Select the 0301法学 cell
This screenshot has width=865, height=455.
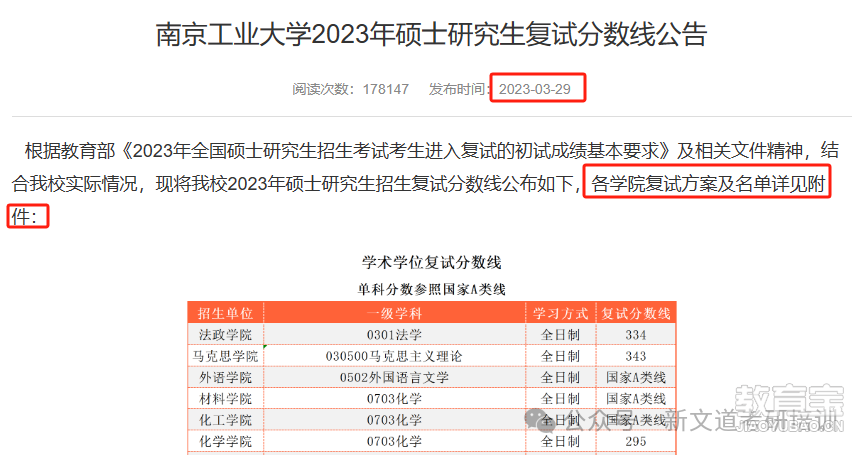point(394,335)
